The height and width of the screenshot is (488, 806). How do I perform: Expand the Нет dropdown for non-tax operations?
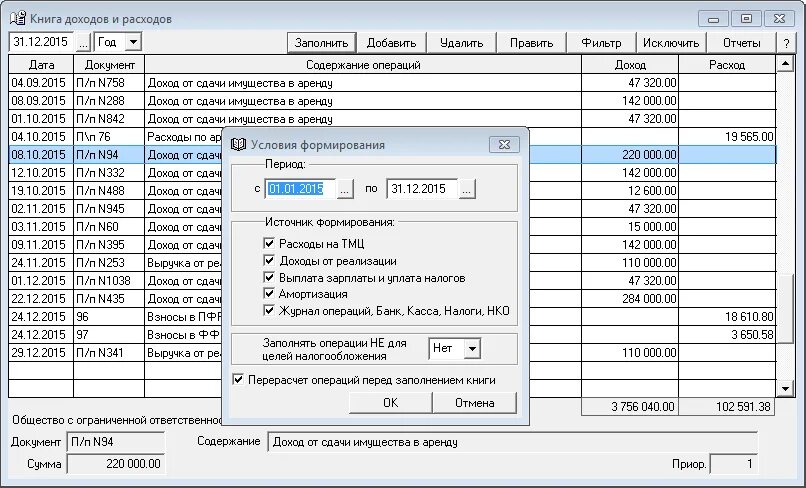[472, 349]
